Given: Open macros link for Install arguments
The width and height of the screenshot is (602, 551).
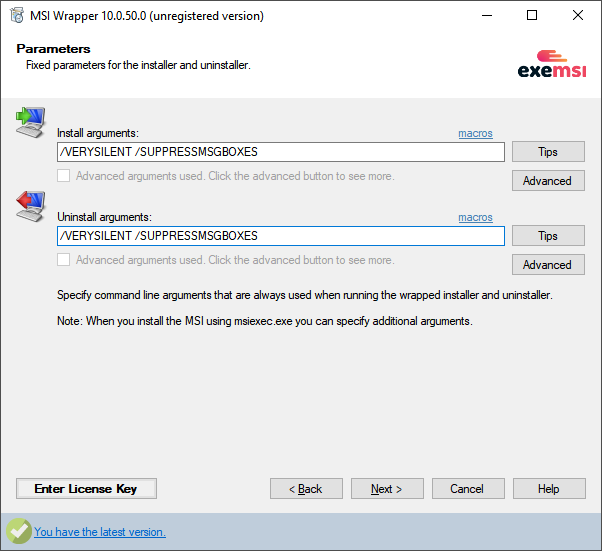Looking at the screenshot, I should pos(475,133).
